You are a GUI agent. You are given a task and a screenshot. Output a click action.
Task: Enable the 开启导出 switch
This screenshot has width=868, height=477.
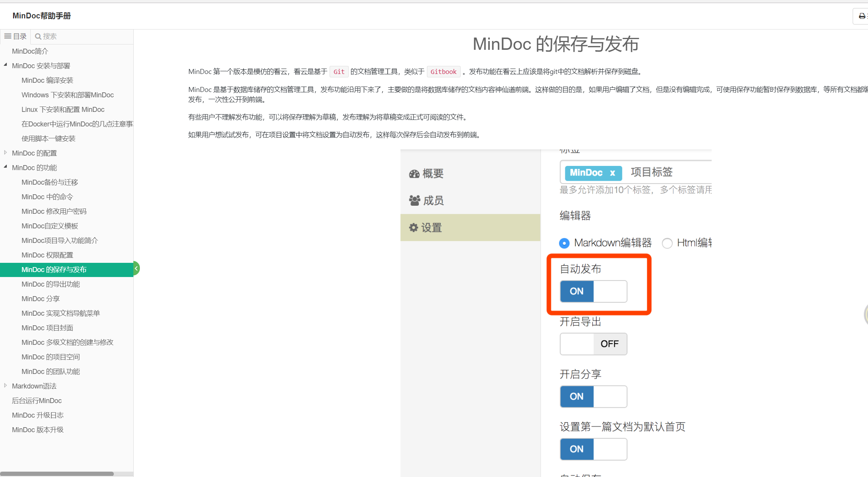coord(593,344)
